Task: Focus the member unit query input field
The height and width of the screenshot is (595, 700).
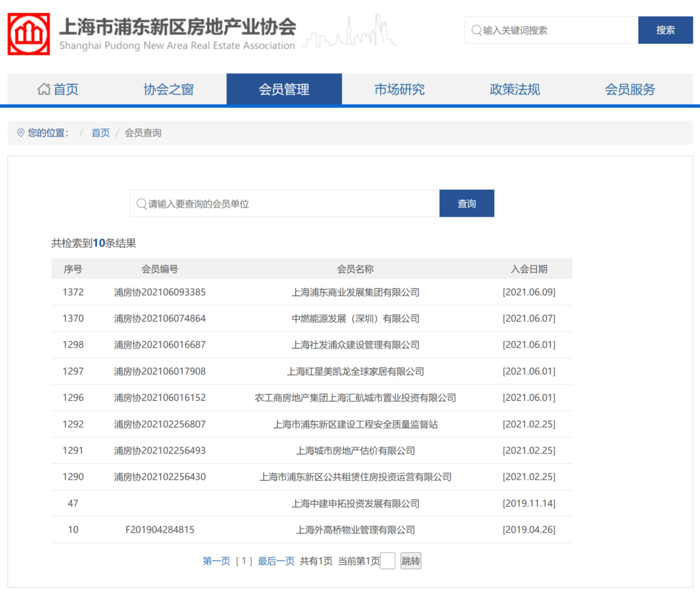Action: [284, 204]
